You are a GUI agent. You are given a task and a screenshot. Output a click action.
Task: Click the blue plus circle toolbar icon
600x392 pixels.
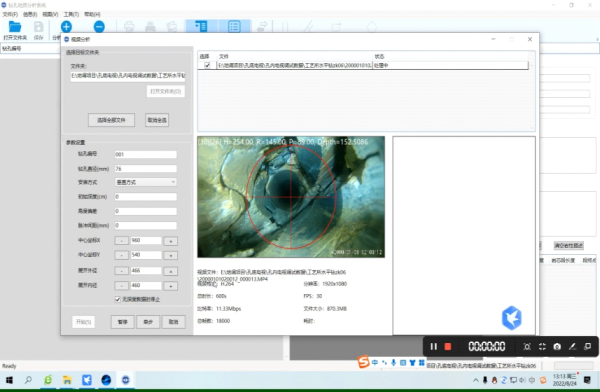pos(66,26)
